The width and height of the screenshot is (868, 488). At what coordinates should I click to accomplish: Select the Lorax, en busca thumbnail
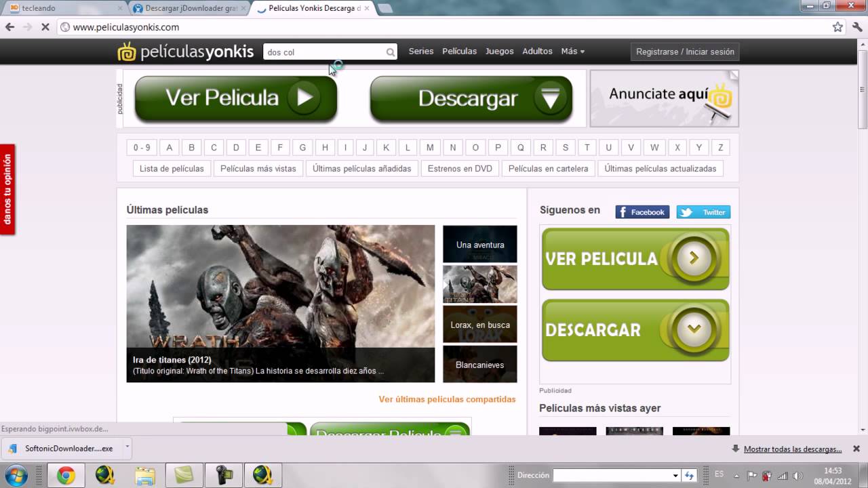480,324
